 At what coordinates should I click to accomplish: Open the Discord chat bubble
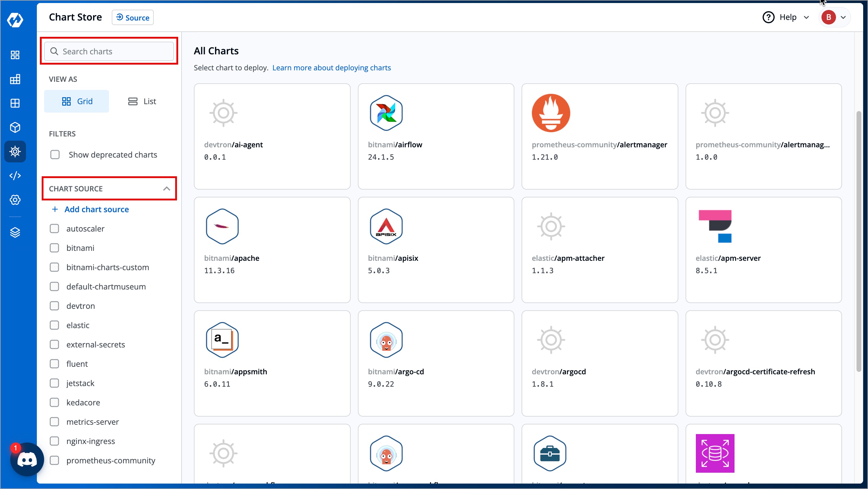(27, 459)
